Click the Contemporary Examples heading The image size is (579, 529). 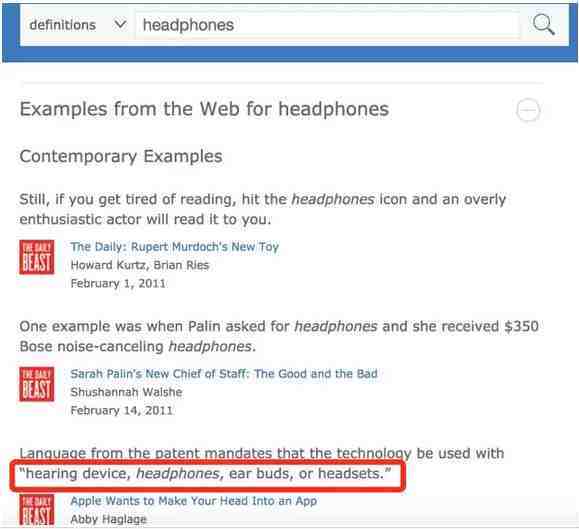click(121, 156)
